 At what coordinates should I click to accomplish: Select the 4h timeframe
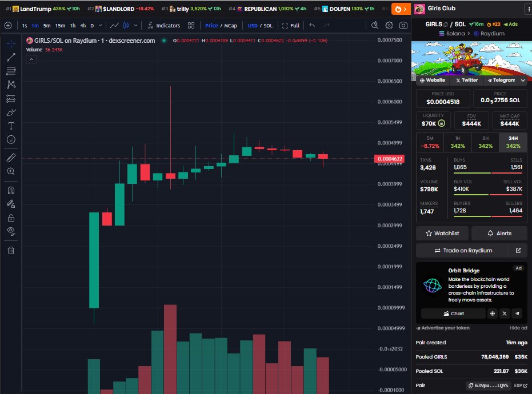83,26
